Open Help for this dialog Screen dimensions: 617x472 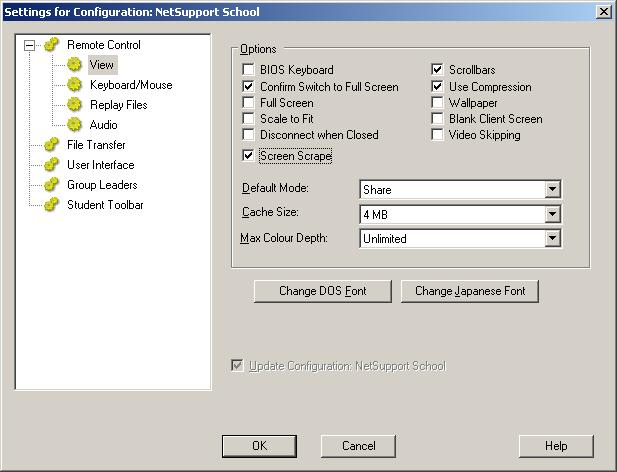tap(556, 446)
